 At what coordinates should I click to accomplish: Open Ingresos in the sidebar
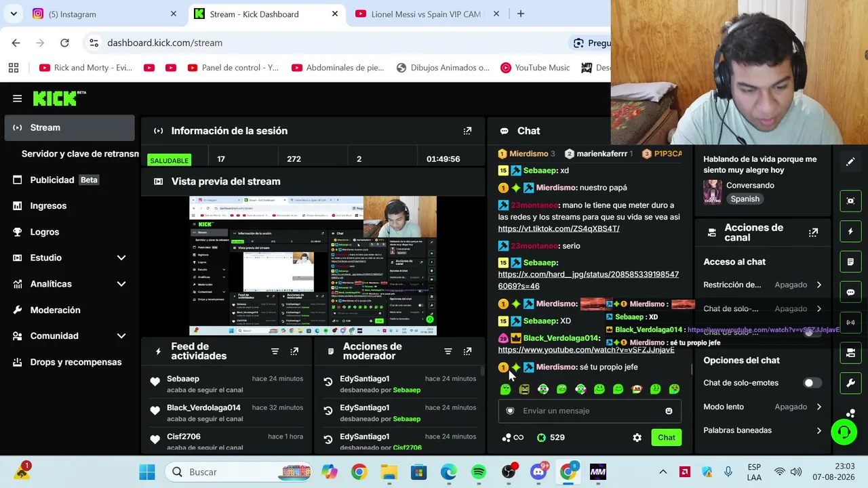tap(70, 206)
